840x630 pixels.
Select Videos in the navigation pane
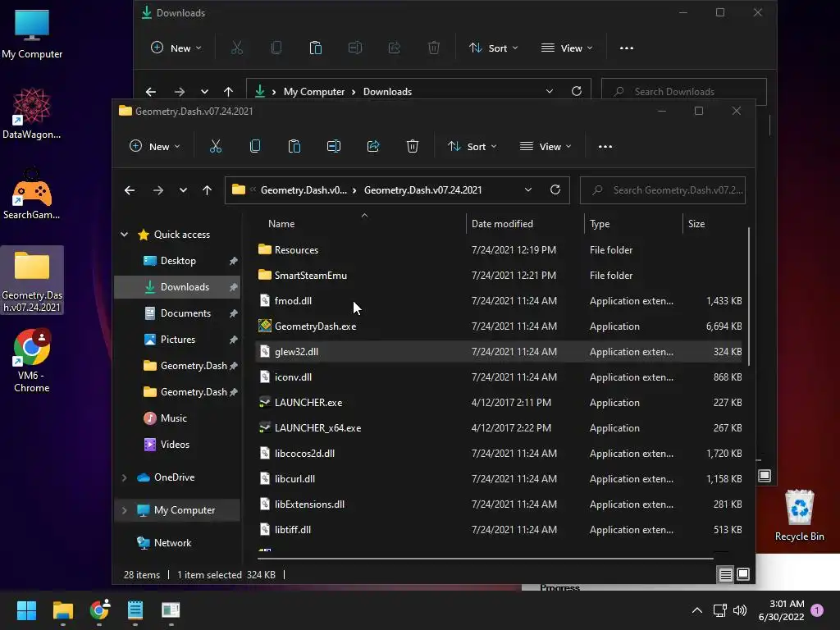pos(177,445)
